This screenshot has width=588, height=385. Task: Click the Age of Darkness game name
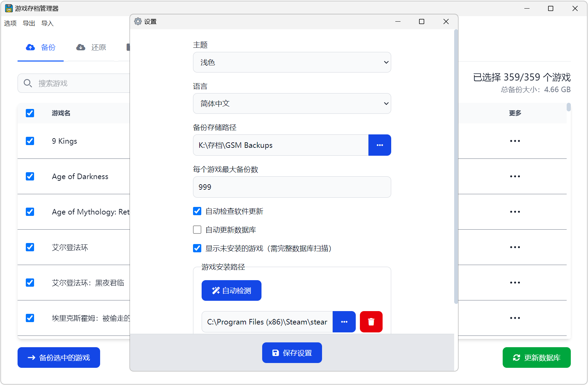click(x=80, y=176)
